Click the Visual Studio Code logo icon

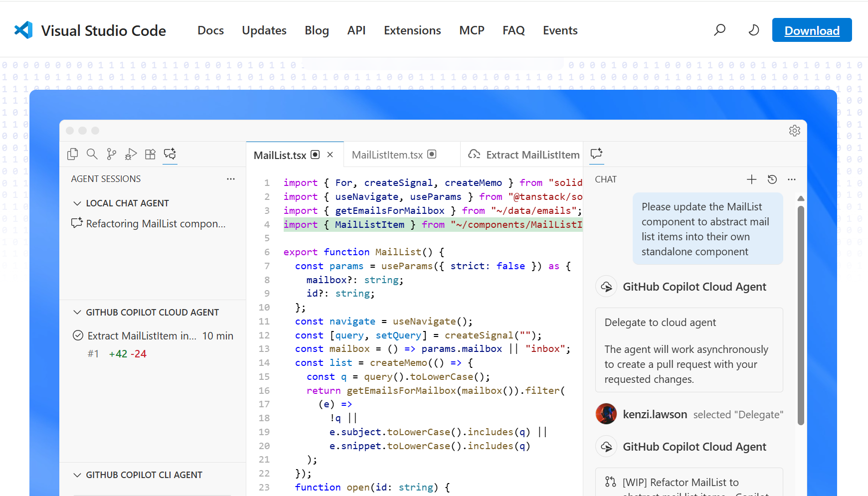click(23, 30)
